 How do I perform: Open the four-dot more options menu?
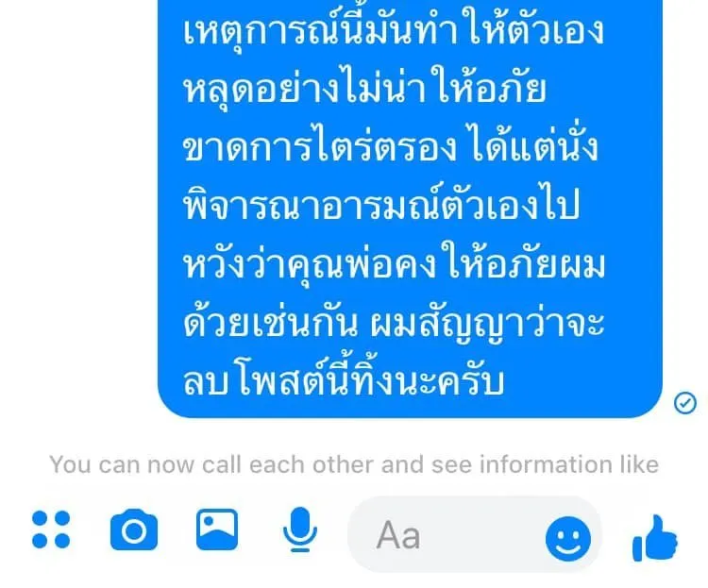click(51, 529)
